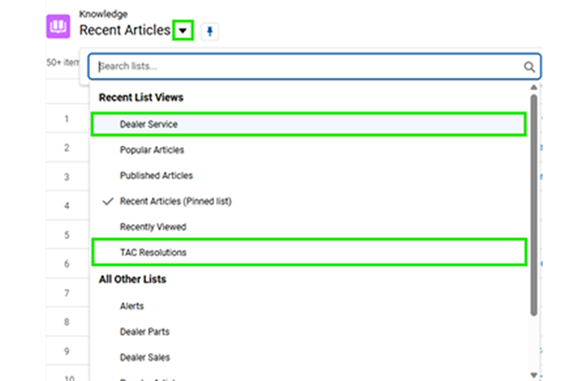The width and height of the screenshot is (588, 381).
Task: Open the Recently Viewed list
Action: pos(153,227)
